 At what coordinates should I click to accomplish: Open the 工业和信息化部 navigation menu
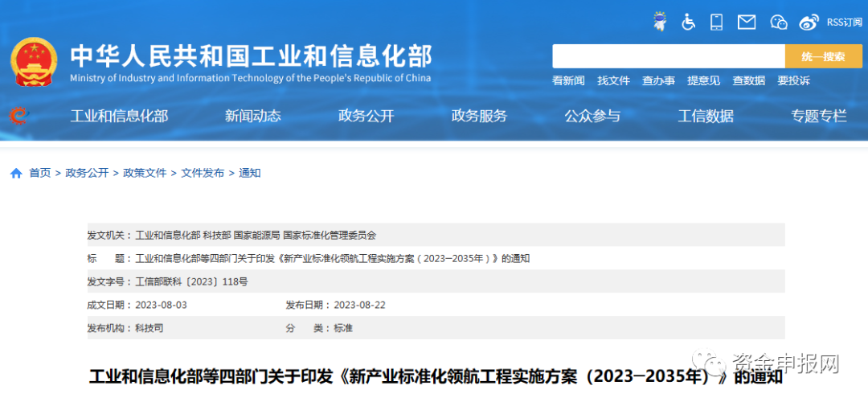[x=119, y=116]
